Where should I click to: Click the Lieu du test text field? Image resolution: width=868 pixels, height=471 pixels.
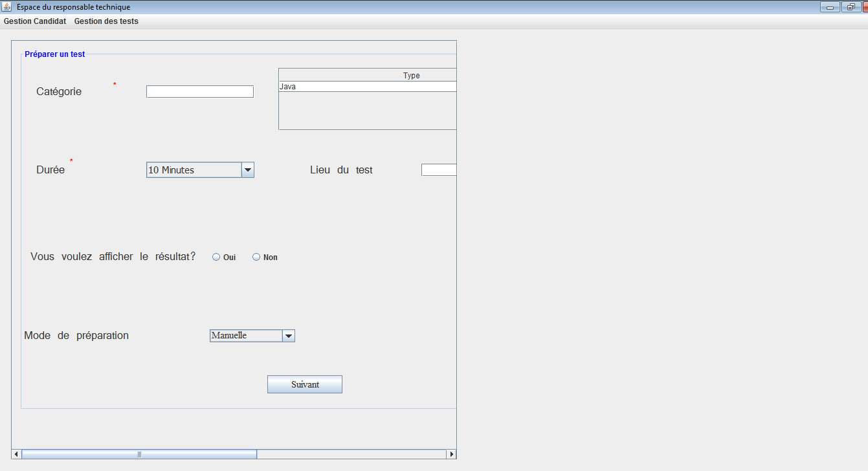(439, 170)
